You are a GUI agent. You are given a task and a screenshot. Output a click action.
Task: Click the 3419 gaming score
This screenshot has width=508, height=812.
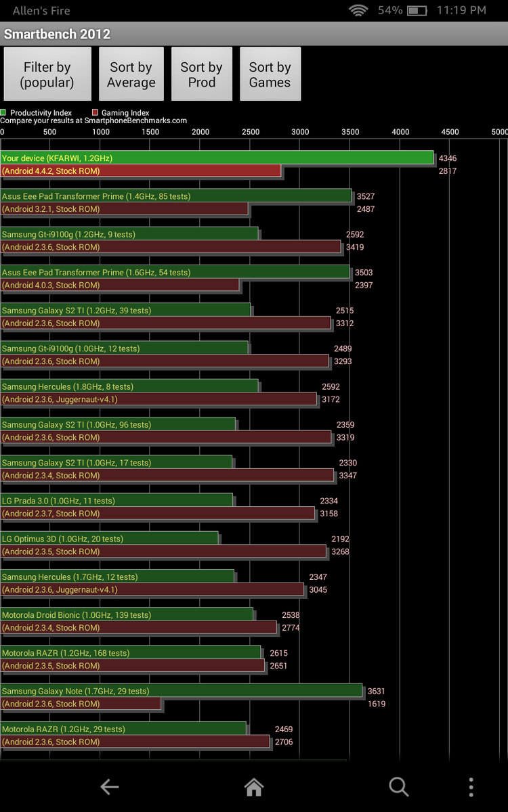(x=355, y=247)
